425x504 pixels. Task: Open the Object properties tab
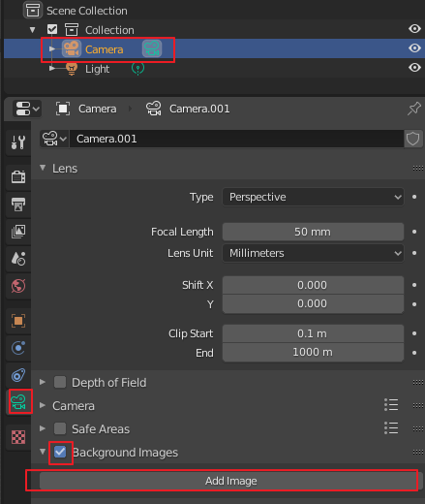coord(18,321)
